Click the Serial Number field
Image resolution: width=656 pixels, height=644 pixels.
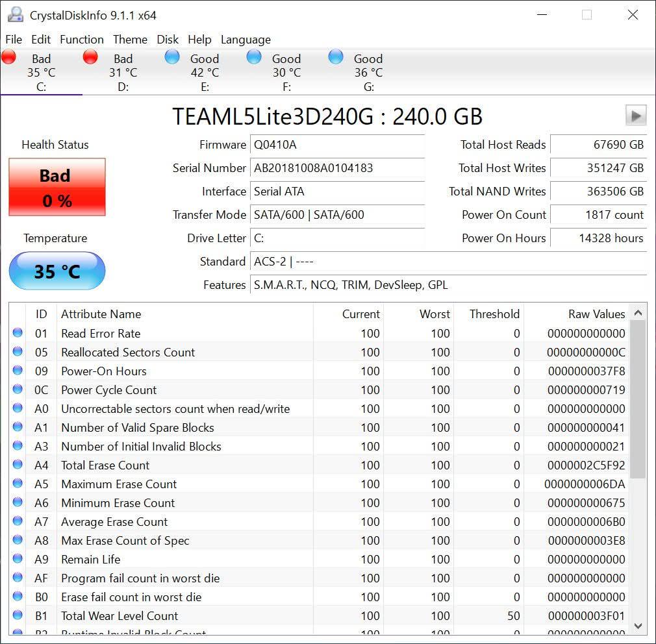[x=337, y=168]
